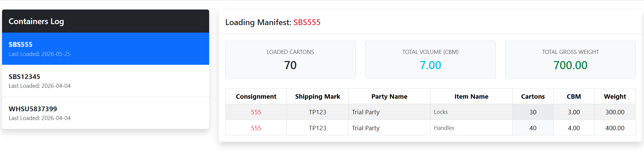Open consignment 555 link in Handles row
The height and width of the screenshot is (156, 644).
[x=256, y=128]
